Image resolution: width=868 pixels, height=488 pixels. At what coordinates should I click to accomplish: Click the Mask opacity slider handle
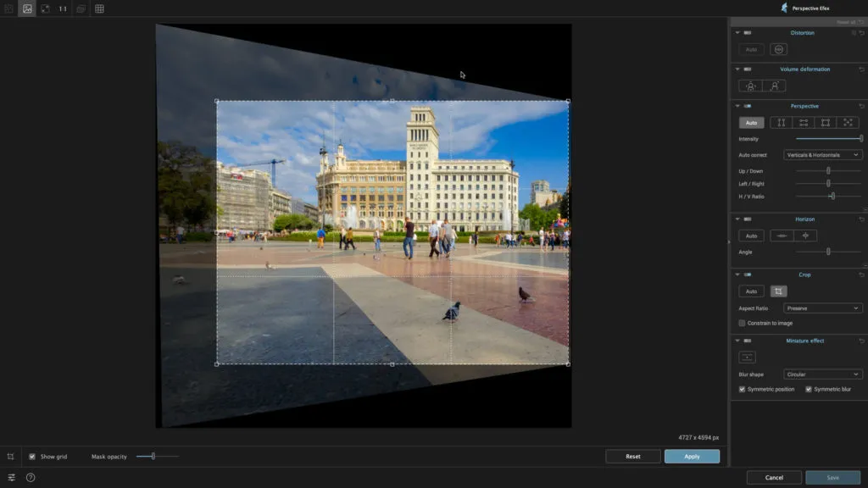pyautogui.click(x=153, y=456)
